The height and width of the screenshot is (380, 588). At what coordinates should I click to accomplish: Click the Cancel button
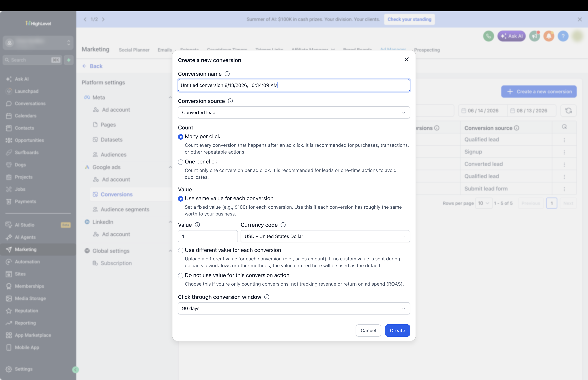(368, 331)
